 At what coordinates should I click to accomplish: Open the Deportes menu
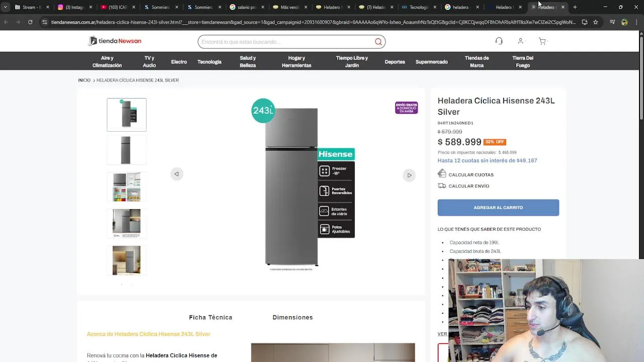[x=395, y=62]
